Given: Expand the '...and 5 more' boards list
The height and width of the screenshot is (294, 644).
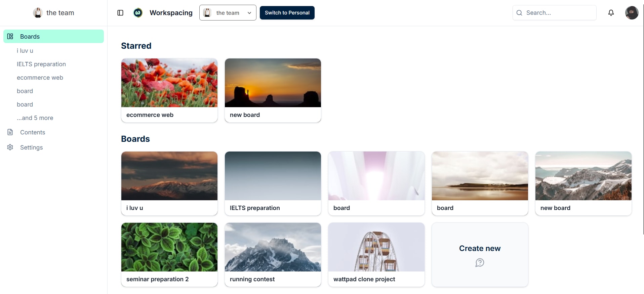Looking at the screenshot, I should coord(35,118).
